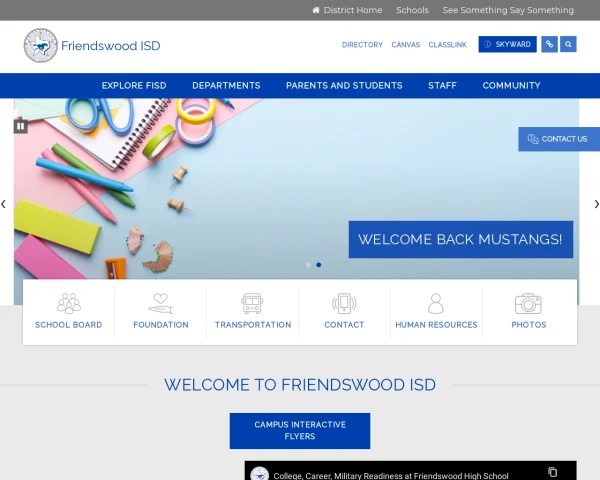
Task: Go to previous slide with left arrow
Action: [3, 204]
